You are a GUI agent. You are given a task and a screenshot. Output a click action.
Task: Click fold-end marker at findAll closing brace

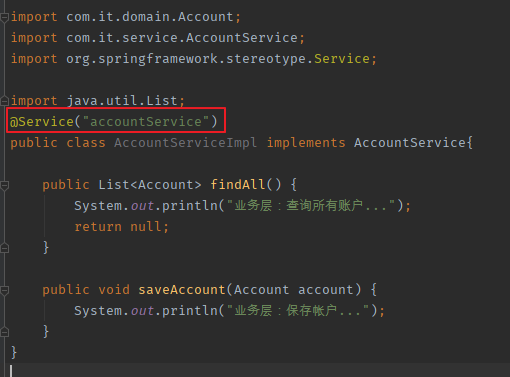click(x=4, y=248)
